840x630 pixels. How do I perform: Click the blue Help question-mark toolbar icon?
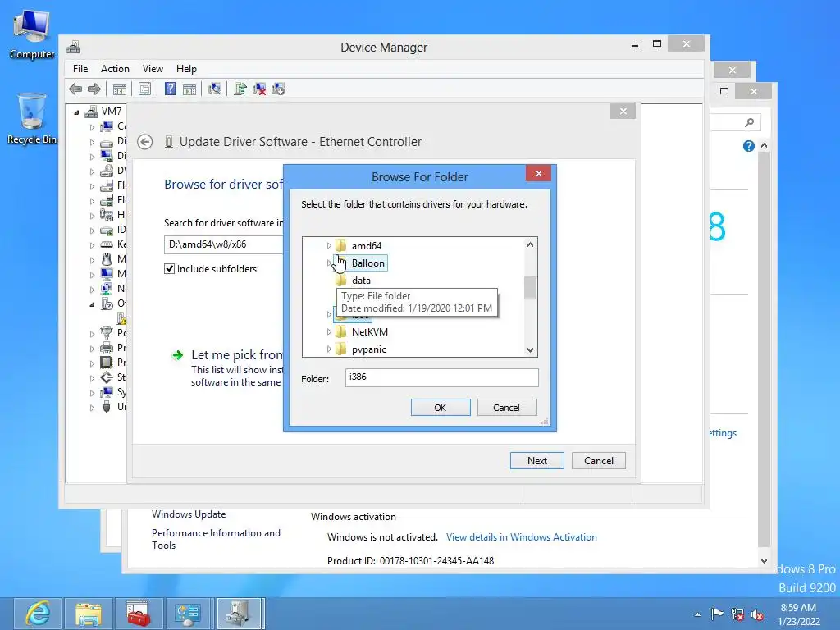point(170,89)
